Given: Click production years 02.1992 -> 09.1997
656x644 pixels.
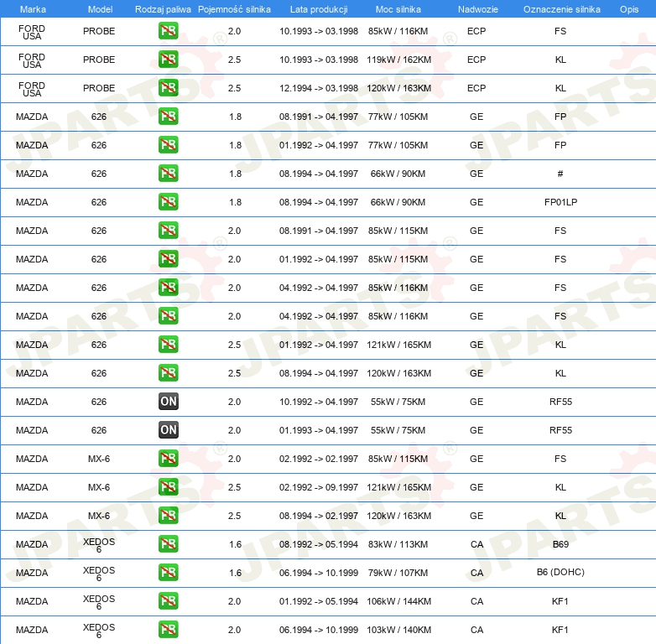Looking at the screenshot, I should tap(319, 487).
